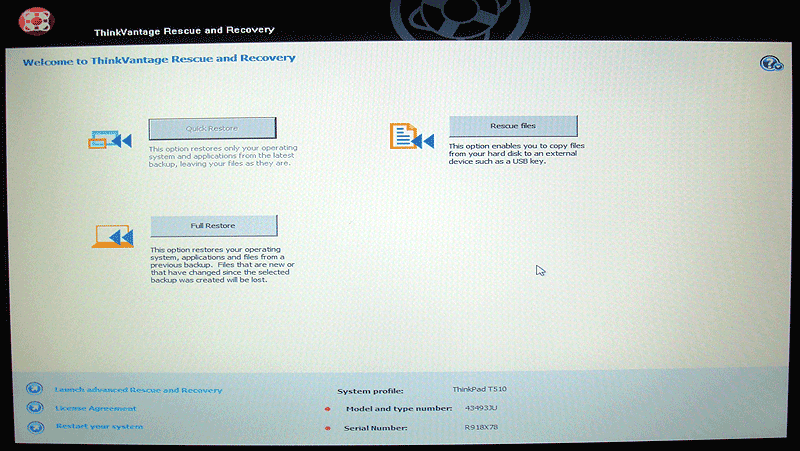The image size is (800, 451).
Task: Click the Quick Restore double-arrow icon
Action: point(110,140)
